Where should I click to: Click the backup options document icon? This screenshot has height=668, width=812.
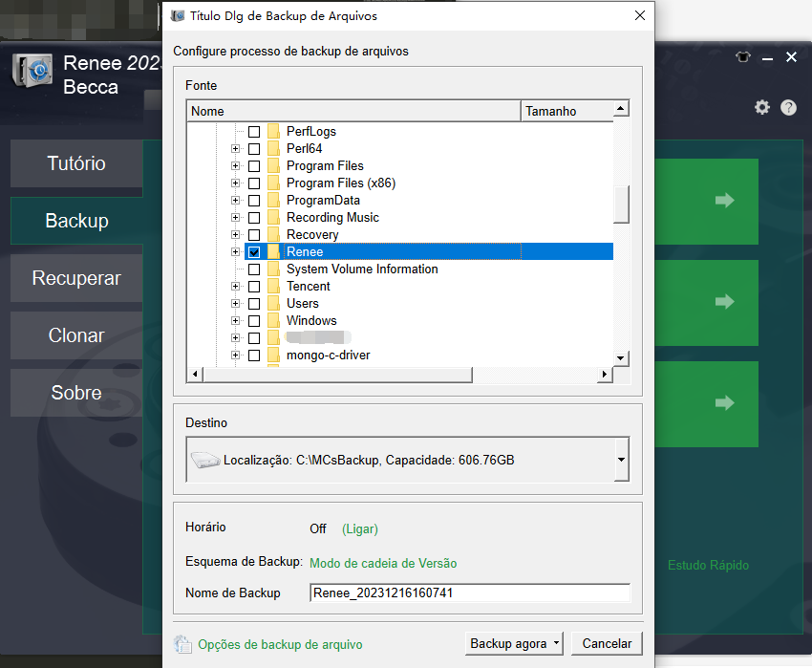pyautogui.click(x=182, y=644)
